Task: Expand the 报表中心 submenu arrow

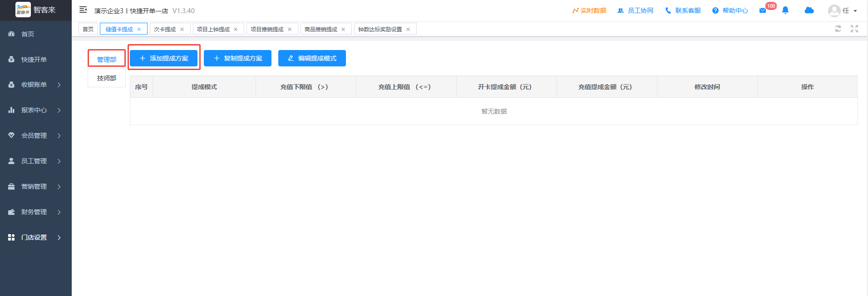Action: click(x=59, y=110)
